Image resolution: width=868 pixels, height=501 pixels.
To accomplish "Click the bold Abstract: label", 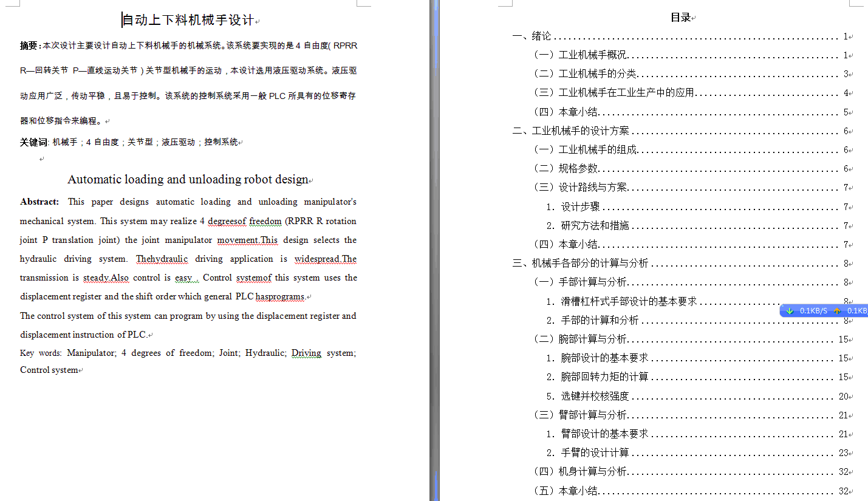I will (x=39, y=202).
